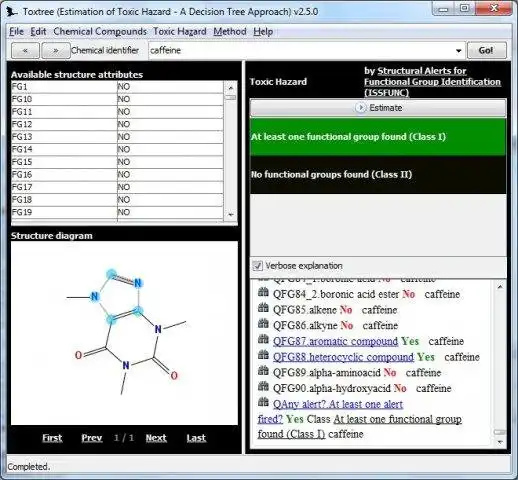Select the FG19 attribute row
The image size is (518, 480).
[x=117, y=212]
